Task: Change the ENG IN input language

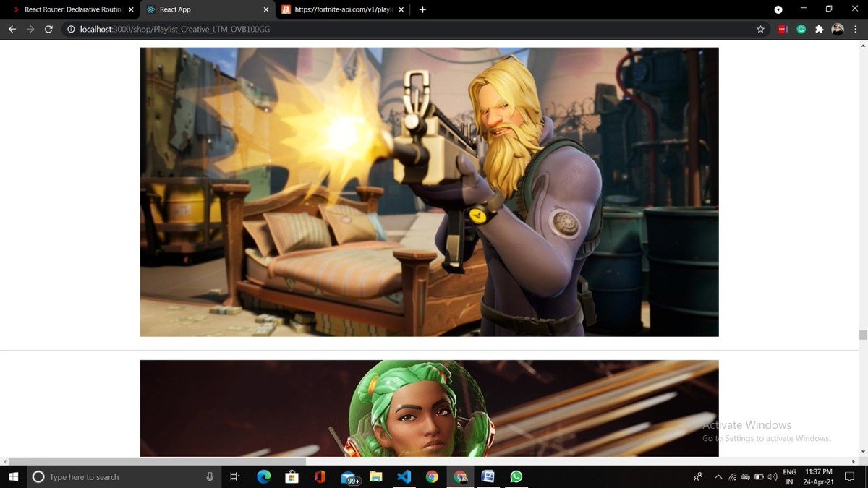Action: pos(789,476)
